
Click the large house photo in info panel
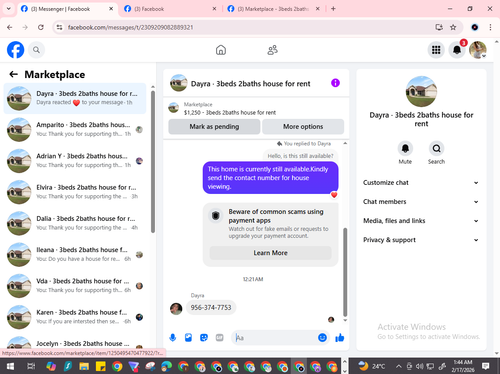click(421, 91)
